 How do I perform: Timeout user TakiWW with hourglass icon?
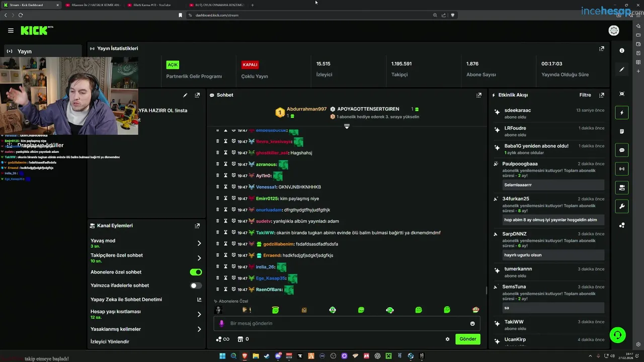[225, 233]
